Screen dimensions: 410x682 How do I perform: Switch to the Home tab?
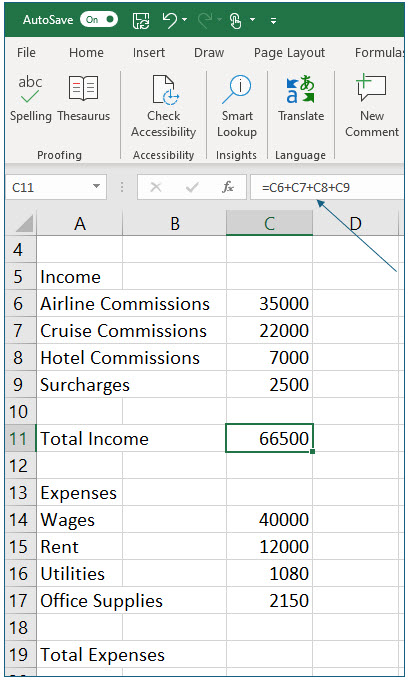[86, 53]
